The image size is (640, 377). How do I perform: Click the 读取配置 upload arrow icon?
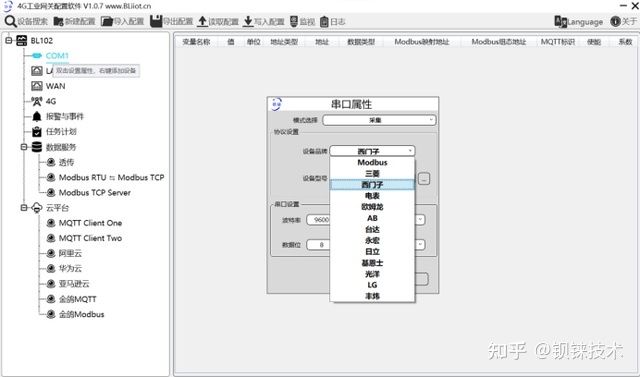click(x=202, y=21)
